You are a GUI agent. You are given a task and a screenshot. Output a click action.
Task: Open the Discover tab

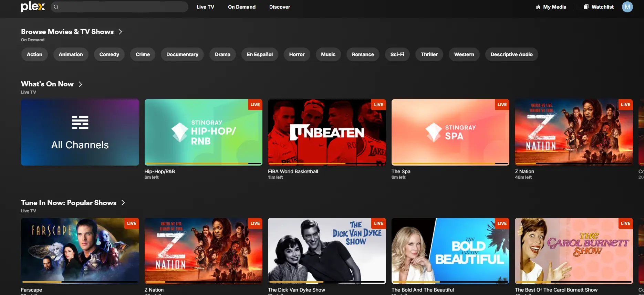point(280,7)
